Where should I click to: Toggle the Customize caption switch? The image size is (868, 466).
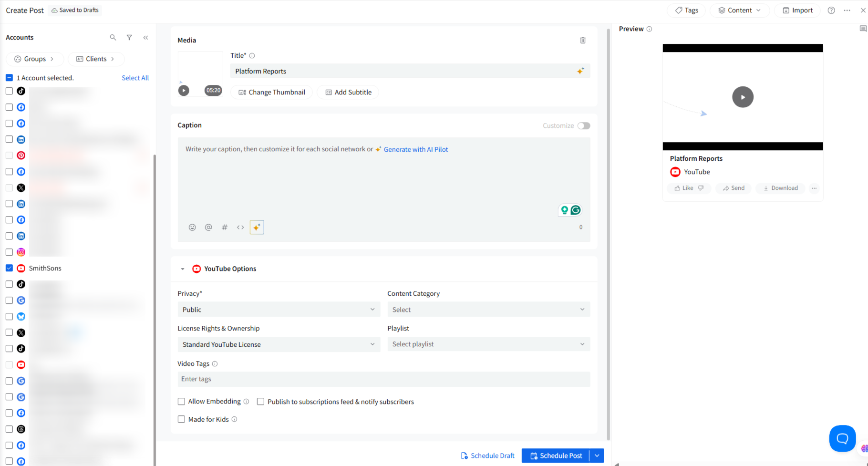click(584, 126)
